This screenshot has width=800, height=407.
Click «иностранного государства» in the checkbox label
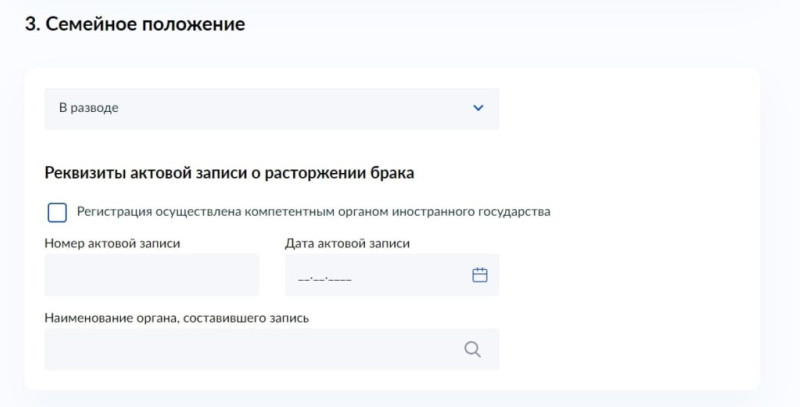(x=471, y=212)
